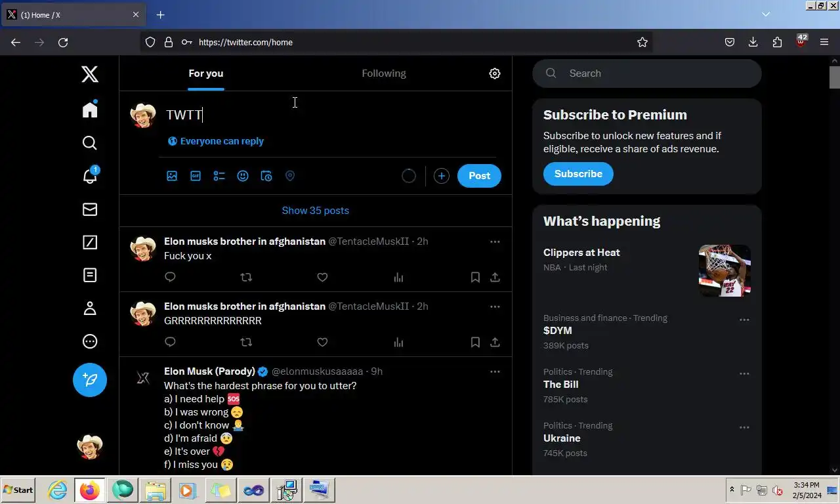Screen dimensions: 840x504
Task: Open more options on 'Fuck you x' post
Action: tap(495, 241)
